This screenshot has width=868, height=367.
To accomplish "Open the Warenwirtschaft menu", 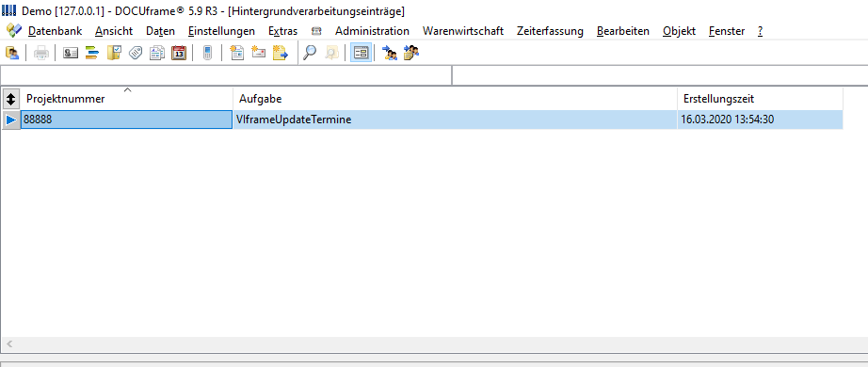I will tap(463, 31).
